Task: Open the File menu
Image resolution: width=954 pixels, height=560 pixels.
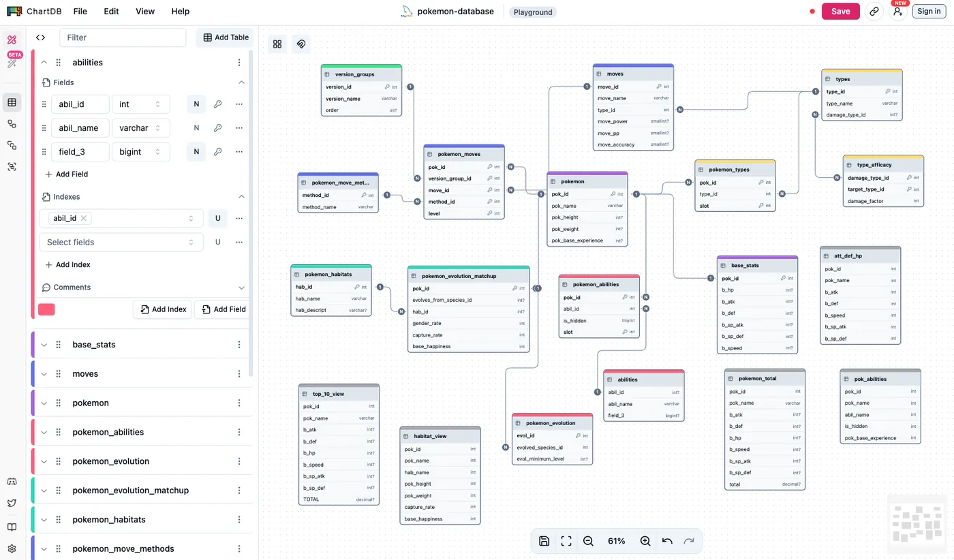Action: pos(80,12)
